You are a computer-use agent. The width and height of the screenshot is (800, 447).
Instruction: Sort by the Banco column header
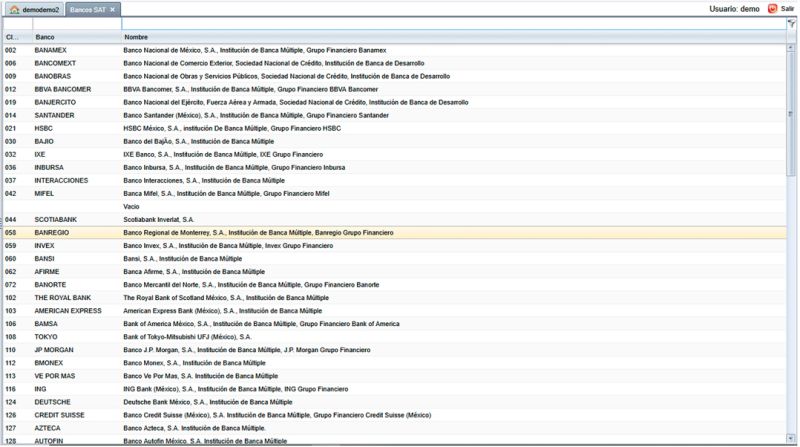(x=77, y=37)
